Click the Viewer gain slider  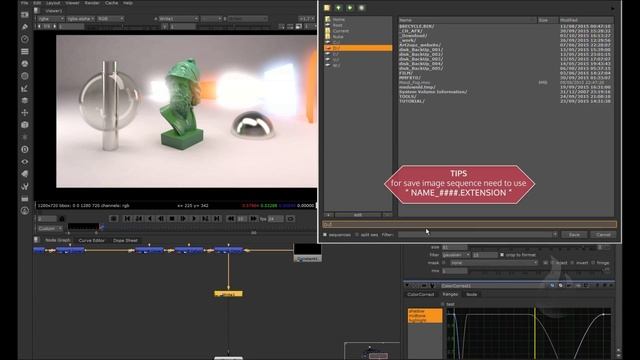click(124, 26)
